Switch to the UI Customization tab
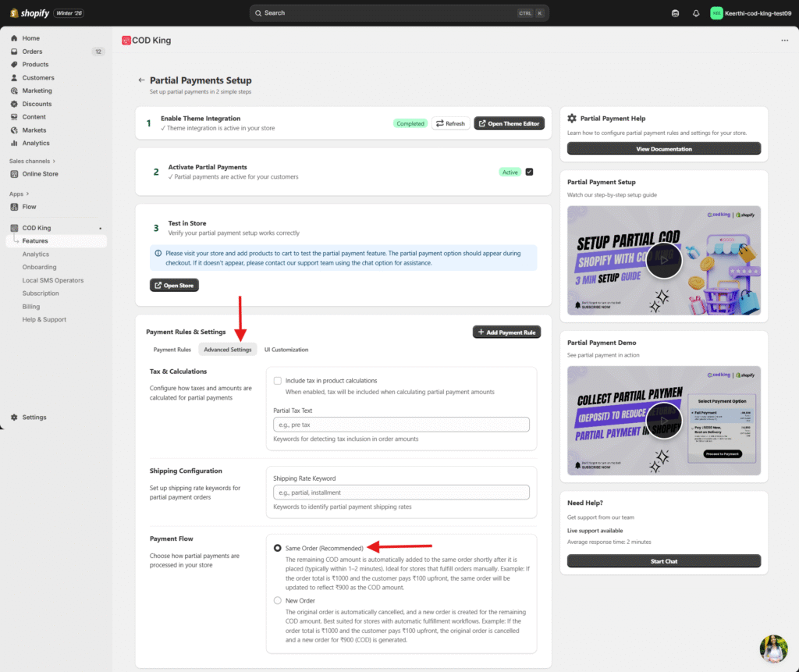Screen dimensions: 799x672 [286, 350]
